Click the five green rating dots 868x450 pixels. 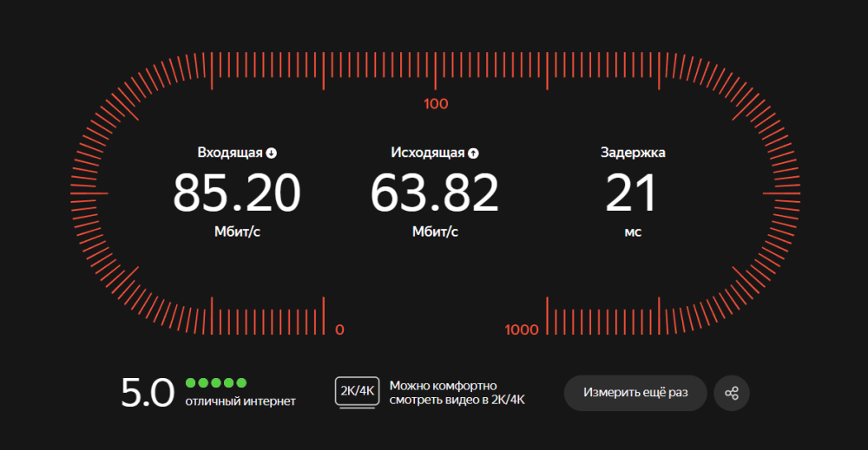pyautogui.click(x=216, y=382)
